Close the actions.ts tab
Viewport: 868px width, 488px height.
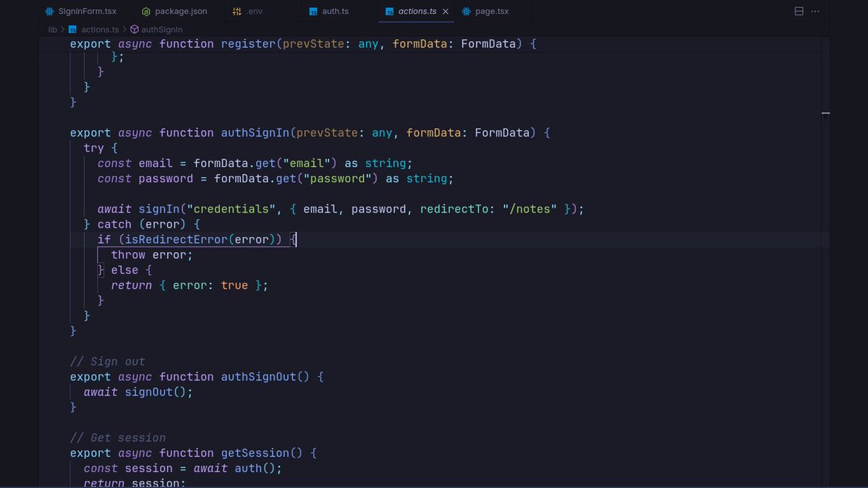[x=445, y=12]
